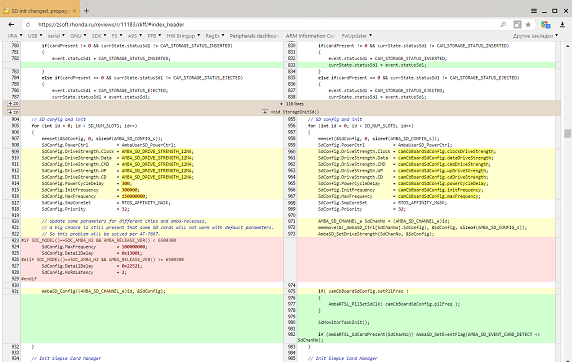
Task: Click 'camCbBoardSdConfig.clockDriveStrength' on line 960
Action: 447,151
